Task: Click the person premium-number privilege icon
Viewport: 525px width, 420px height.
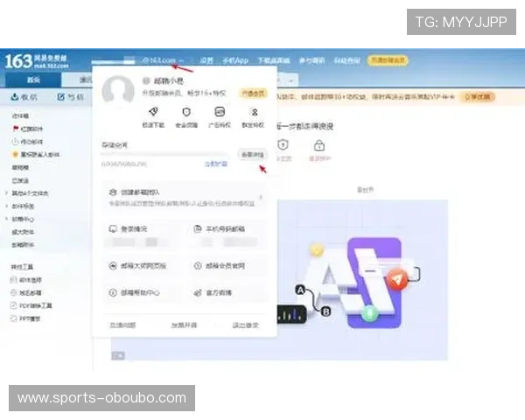Action: (x=255, y=112)
